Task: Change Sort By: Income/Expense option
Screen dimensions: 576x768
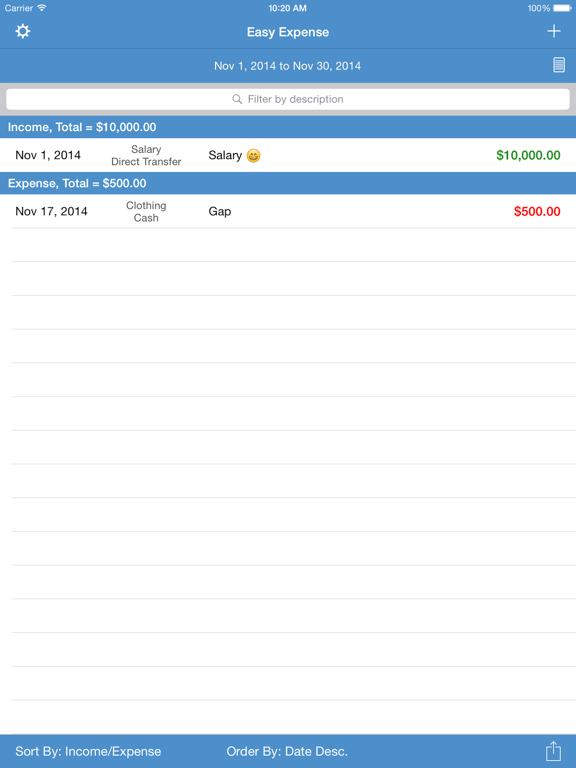Action: pyautogui.click(x=88, y=751)
